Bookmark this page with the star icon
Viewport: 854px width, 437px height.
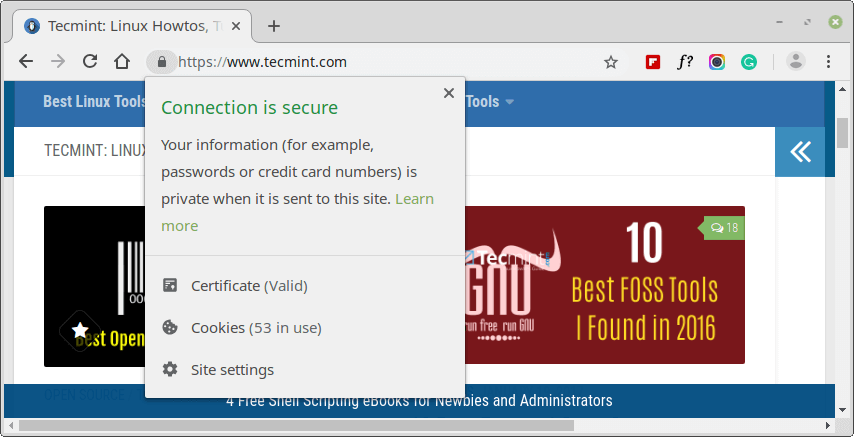(x=611, y=62)
